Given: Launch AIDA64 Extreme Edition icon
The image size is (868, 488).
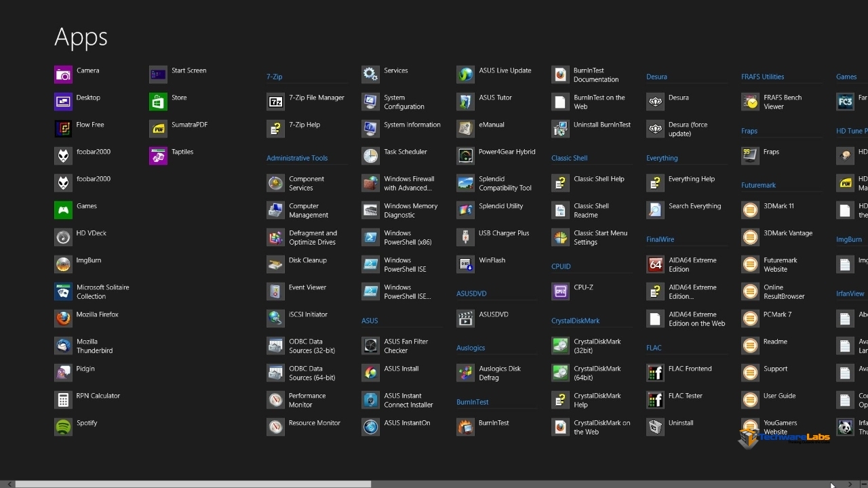Looking at the screenshot, I should 655,264.
